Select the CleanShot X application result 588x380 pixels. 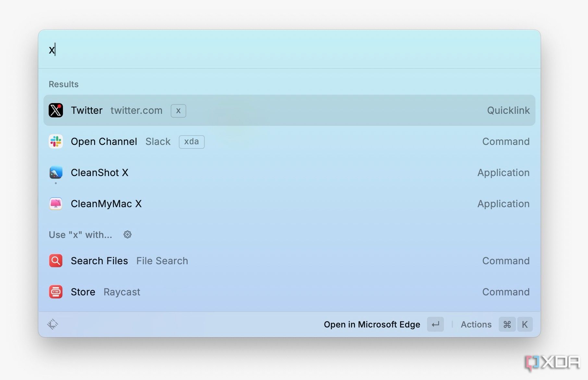[x=289, y=172]
